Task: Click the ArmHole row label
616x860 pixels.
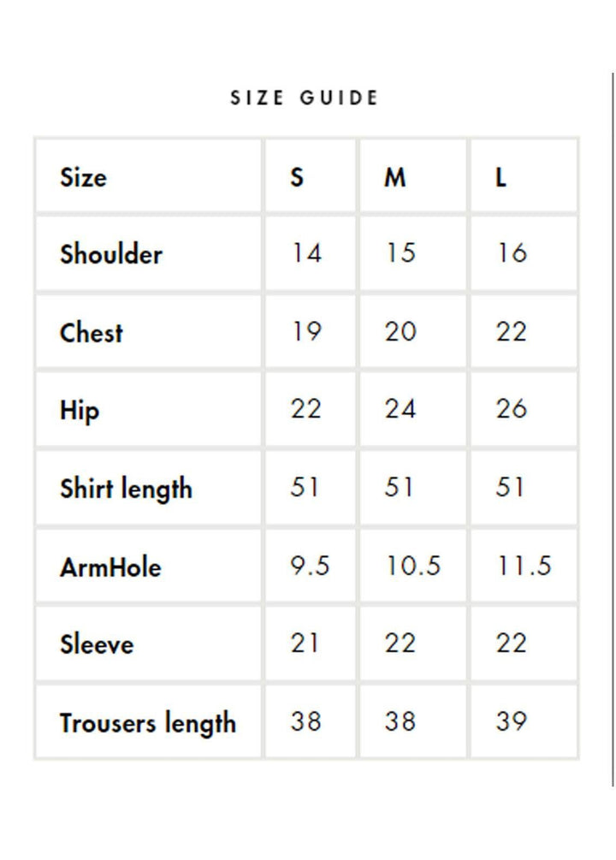Action: (110, 566)
